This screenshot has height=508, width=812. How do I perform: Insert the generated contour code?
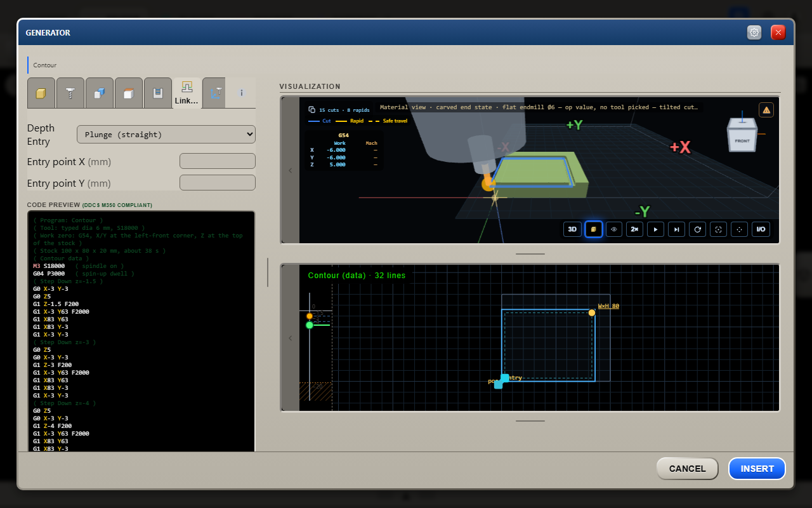pos(757,469)
